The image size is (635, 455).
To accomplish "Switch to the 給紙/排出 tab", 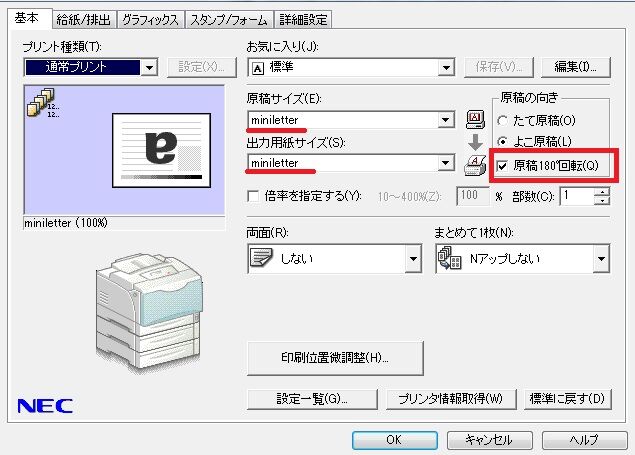I will pos(83,19).
